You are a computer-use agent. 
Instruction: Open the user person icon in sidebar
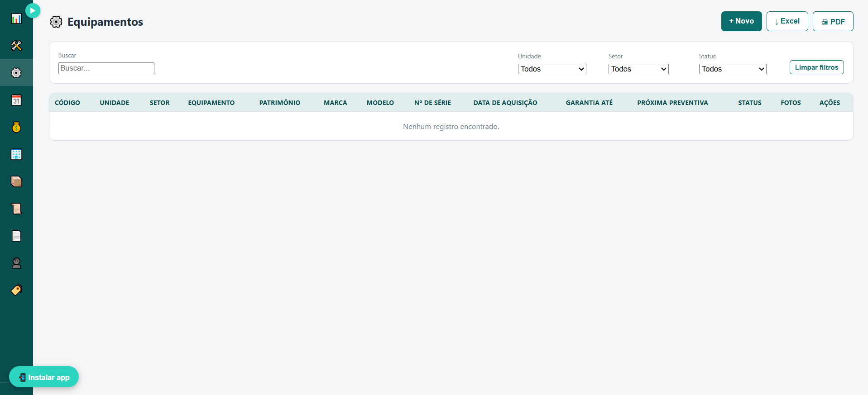[x=16, y=263]
